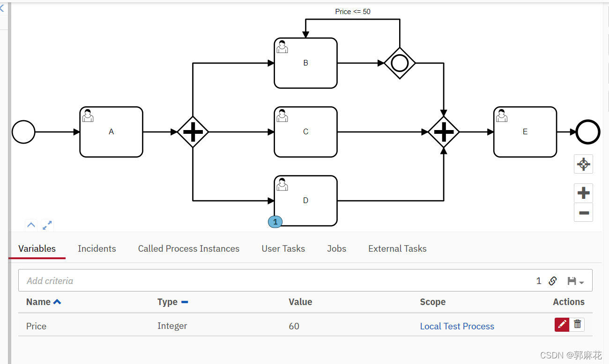Select user task B in the diagram
This screenshot has height=364, width=609.
pos(305,63)
